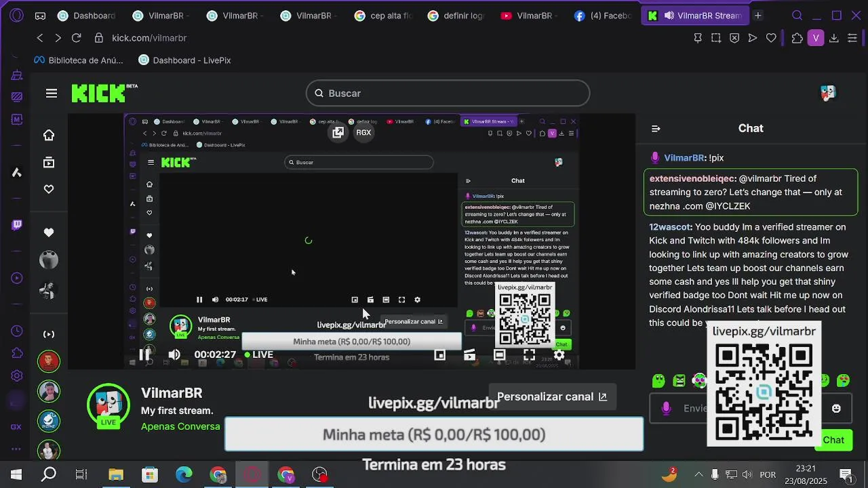Open ad blocker shield icon

click(x=734, y=38)
